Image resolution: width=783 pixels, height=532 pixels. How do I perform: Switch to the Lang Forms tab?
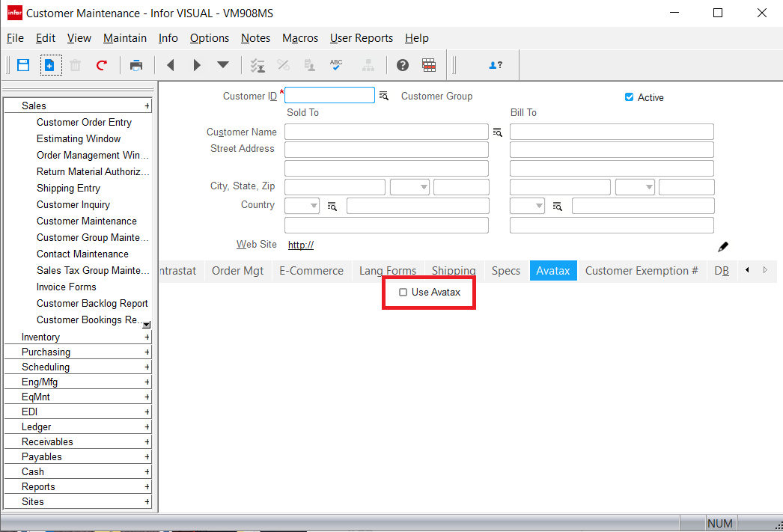(388, 271)
